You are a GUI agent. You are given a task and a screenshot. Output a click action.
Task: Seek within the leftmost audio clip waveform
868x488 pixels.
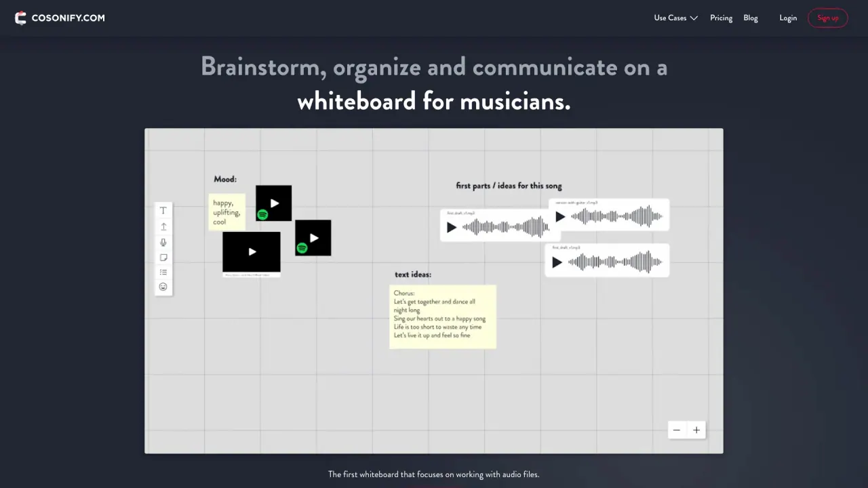point(506,227)
